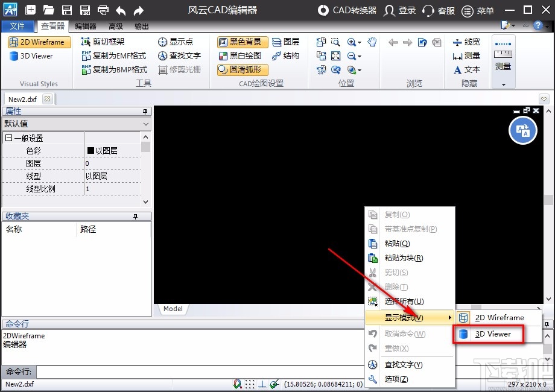This screenshot has width=555, height=392.
Task: Toggle 测量 dimensions in 隐藏 group
Action: [x=466, y=56]
